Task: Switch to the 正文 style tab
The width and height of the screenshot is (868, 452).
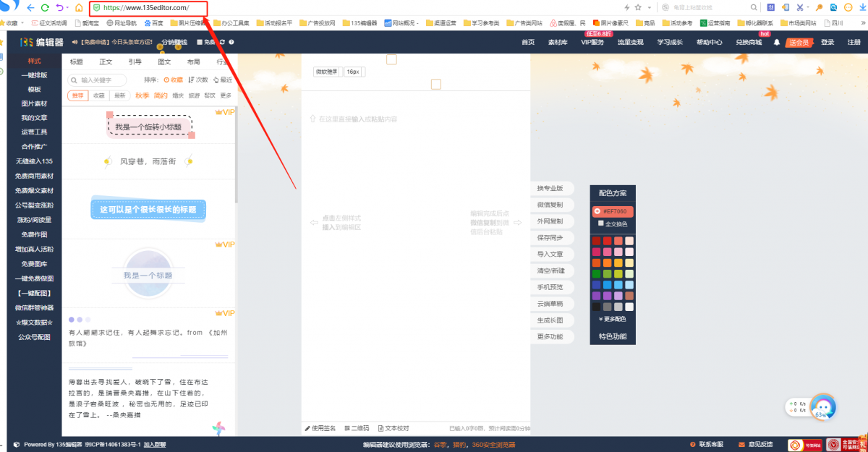Action: click(106, 62)
